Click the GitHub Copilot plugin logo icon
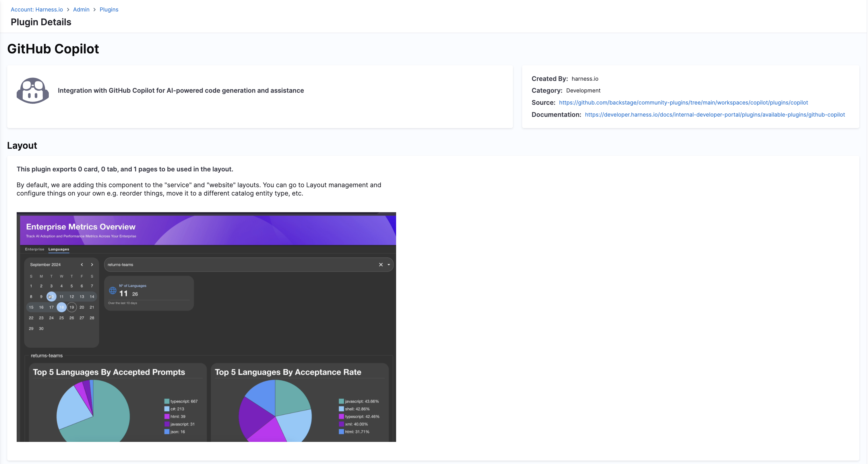The width and height of the screenshot is (868, 464). pyautogui.click(x=32, y=90)
